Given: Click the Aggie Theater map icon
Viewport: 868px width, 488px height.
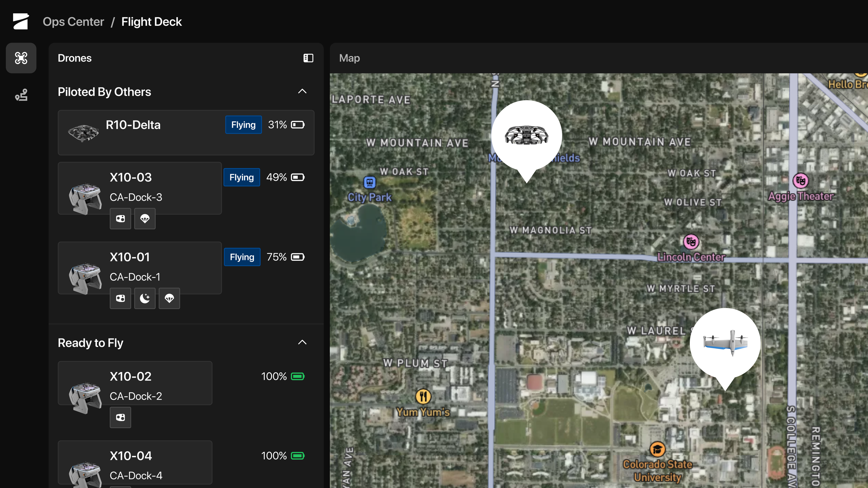Looking at the screenshot, I should pos(801,181).
